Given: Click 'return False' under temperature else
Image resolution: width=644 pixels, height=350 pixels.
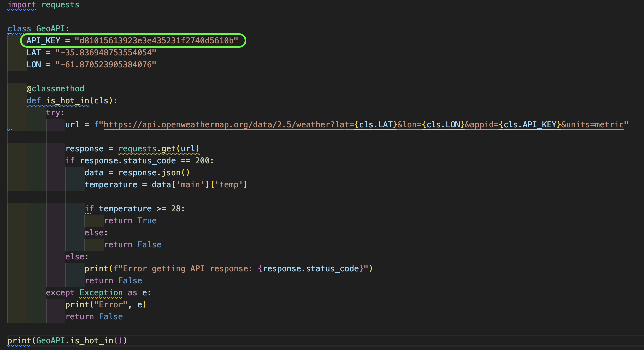Looking at the screenshot, I should click(133, 245).
